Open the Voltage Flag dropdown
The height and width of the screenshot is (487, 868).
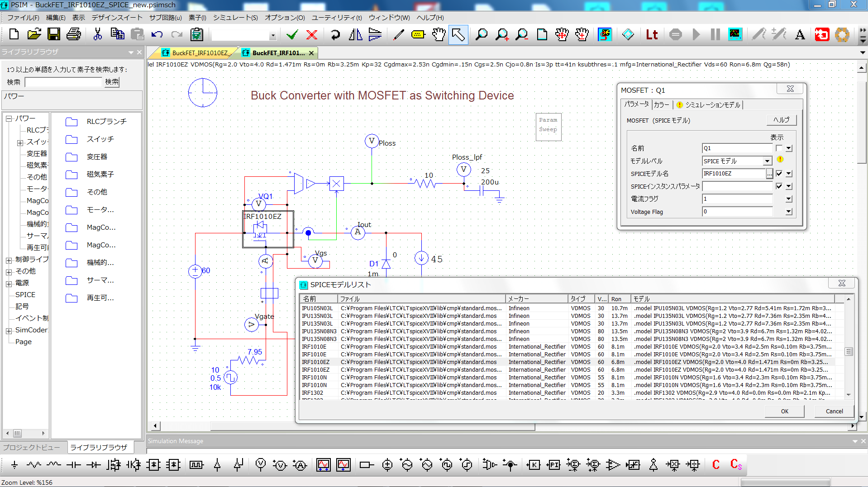coord(788,211)
